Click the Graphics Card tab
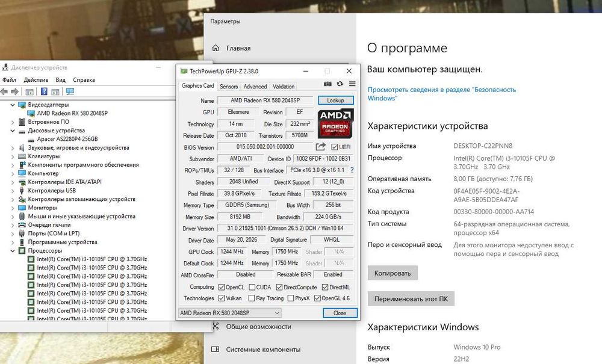 (197, 85)
